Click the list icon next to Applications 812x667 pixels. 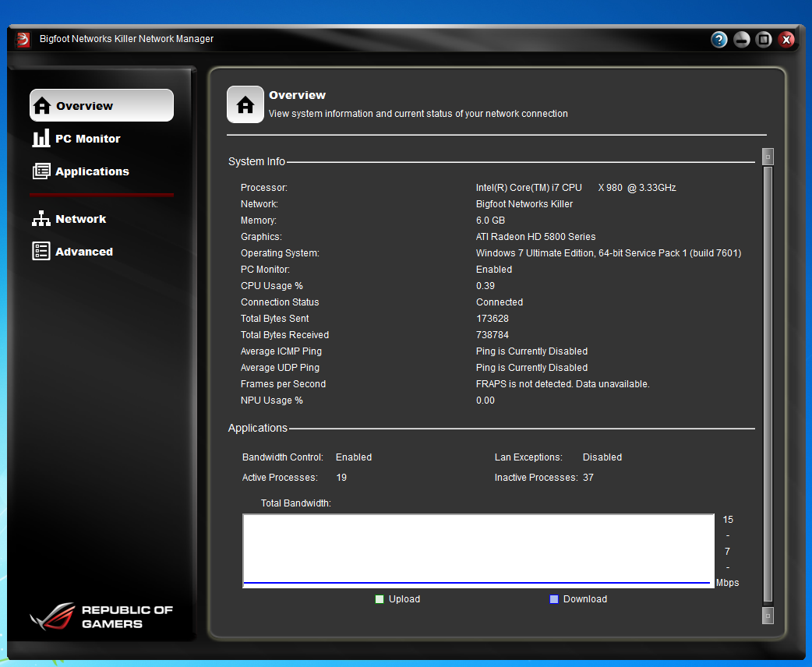pyautogui.click(x=41, y=171)
